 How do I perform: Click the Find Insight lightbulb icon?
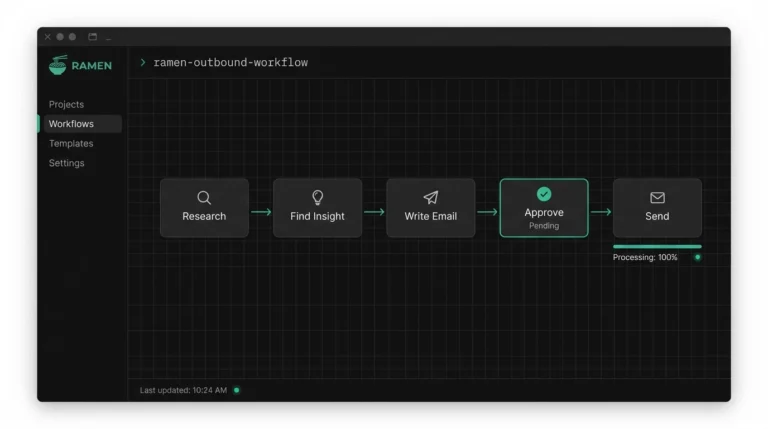tap(317, 198)
